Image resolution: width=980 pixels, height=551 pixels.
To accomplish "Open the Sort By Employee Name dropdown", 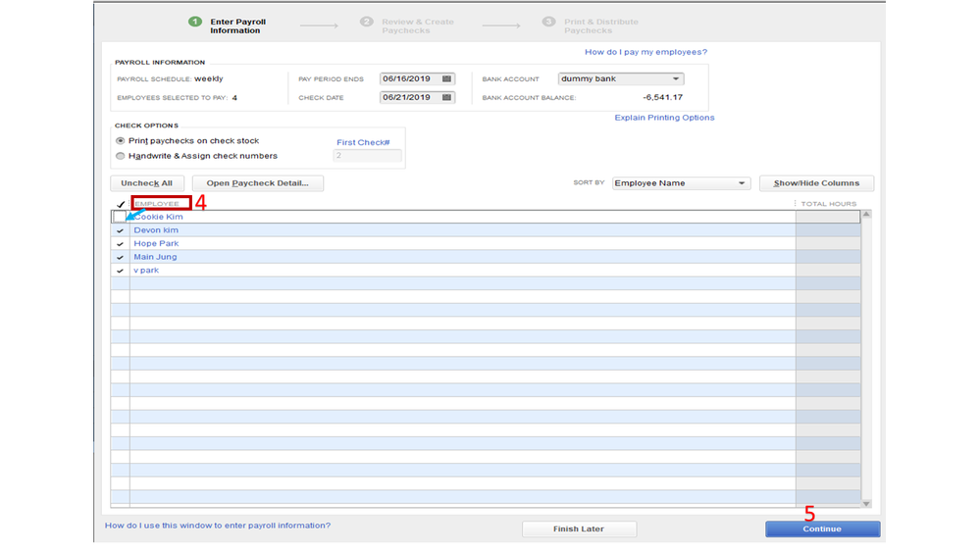I will point(741,183).
